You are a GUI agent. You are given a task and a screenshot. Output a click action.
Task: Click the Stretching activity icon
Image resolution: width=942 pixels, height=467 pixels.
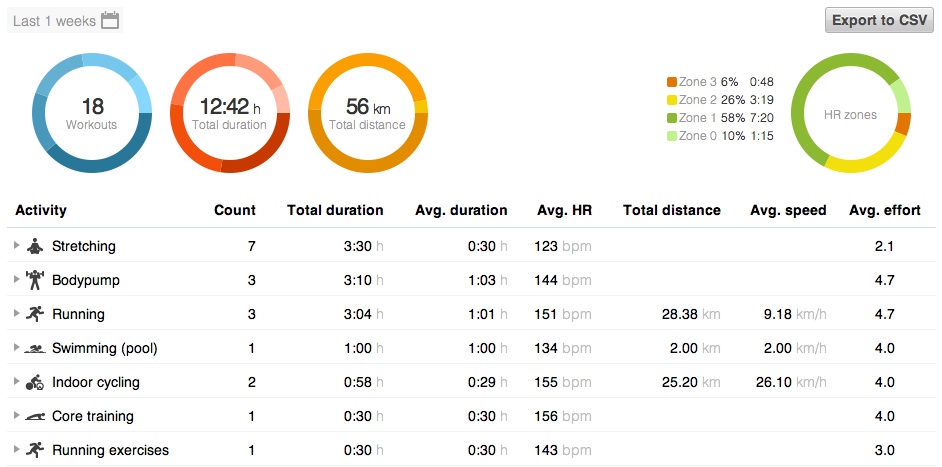pyautogui.click(x=35, y=246)
